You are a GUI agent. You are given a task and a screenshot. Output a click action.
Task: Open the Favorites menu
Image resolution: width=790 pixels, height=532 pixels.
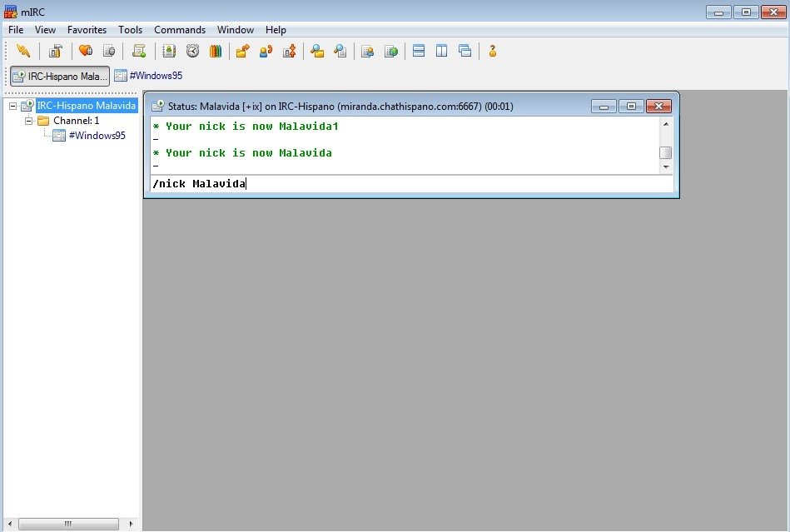87,30
